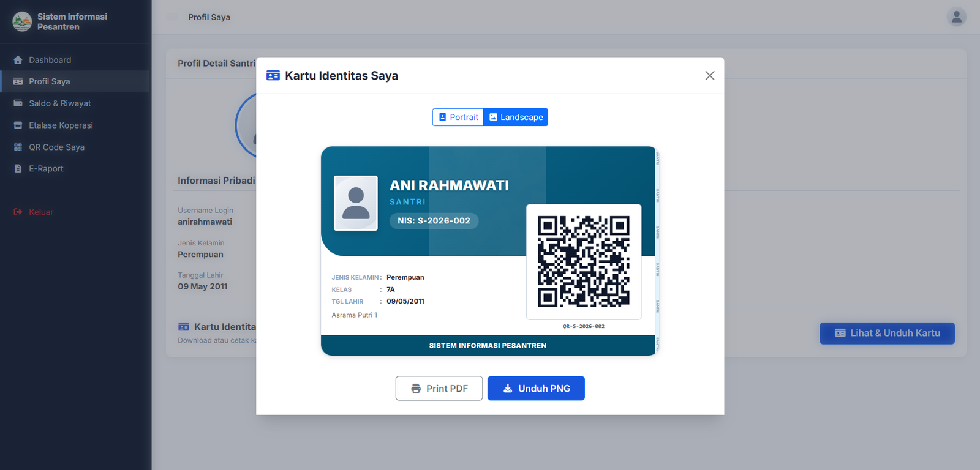Open E-Raport page

tap(75, 169)
